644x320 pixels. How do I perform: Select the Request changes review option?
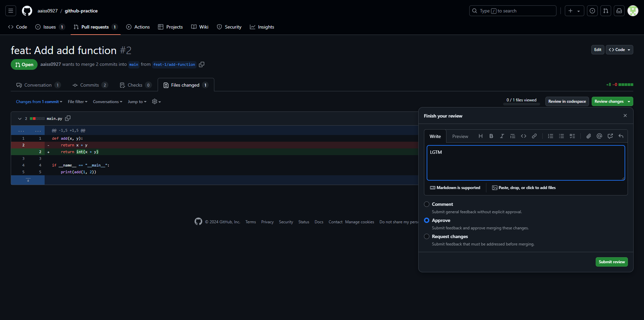[x=427, y=236]
